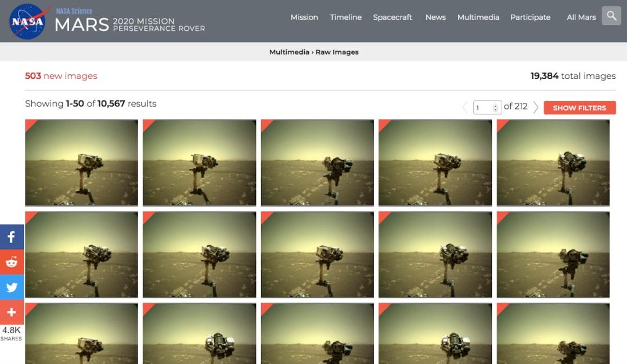
Task: Open first thumbnail in first row
Action: tap(82, 163)
